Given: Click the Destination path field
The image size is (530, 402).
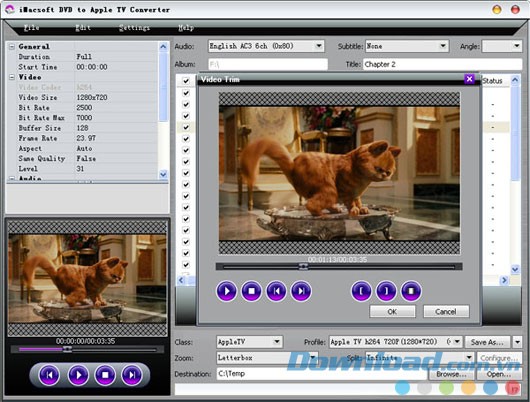Looking at the screenshot, I should (x=322, y=374).
